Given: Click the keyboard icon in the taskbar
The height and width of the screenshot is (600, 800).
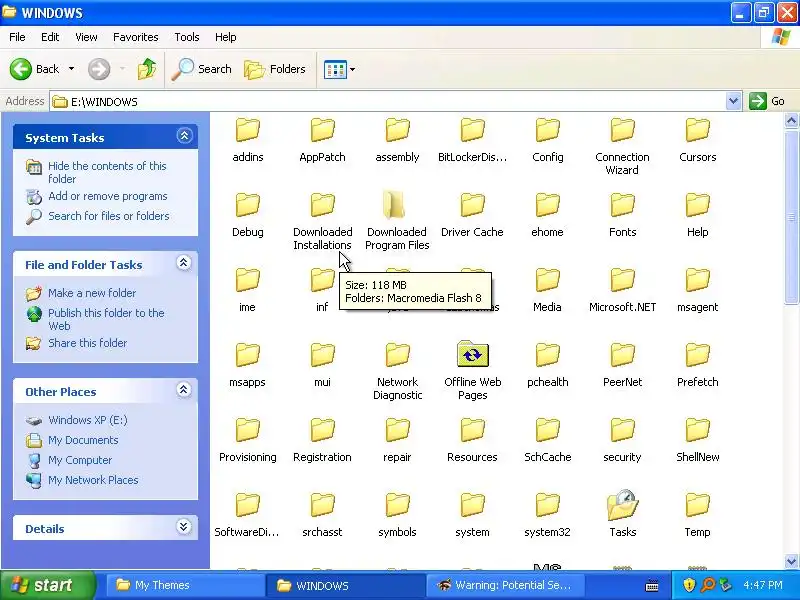Looking at the screenshot, I should click(x=652, y=586).
